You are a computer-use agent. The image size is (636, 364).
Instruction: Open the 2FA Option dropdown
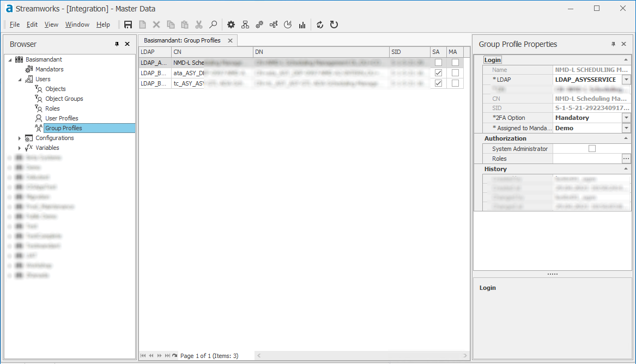(x=626, y=118)
